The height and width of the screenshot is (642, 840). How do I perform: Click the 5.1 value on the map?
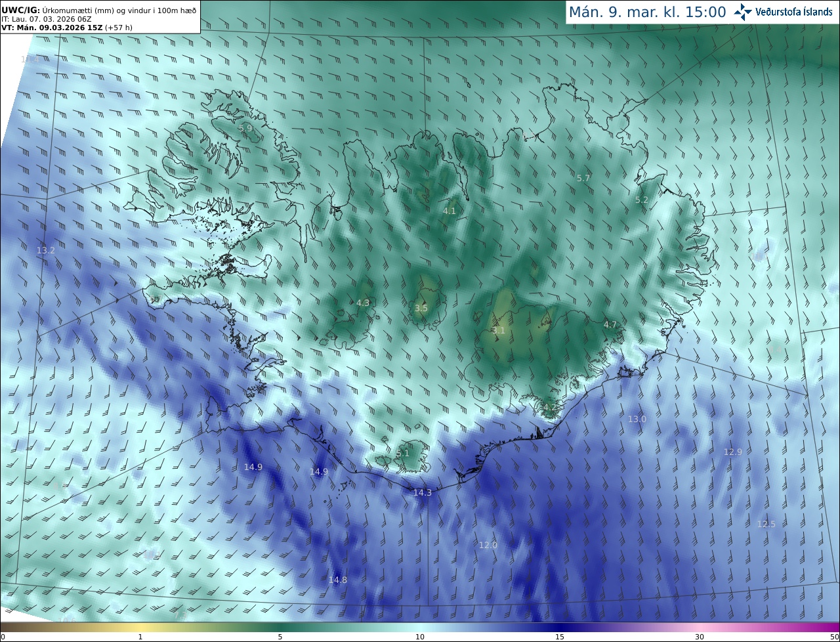(402, 454)
